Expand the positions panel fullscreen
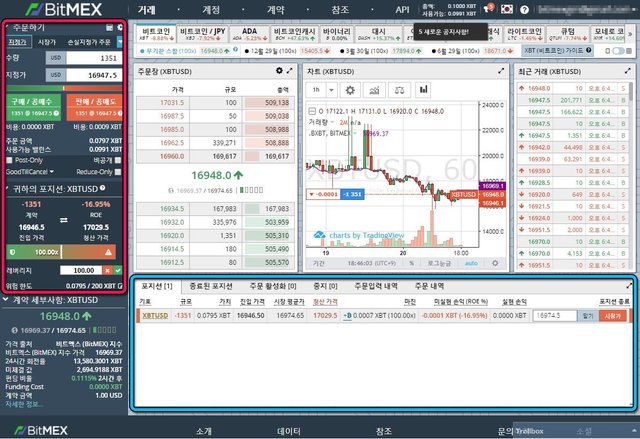Viewport: 640px width, 439px height. [x=629, y=286]
